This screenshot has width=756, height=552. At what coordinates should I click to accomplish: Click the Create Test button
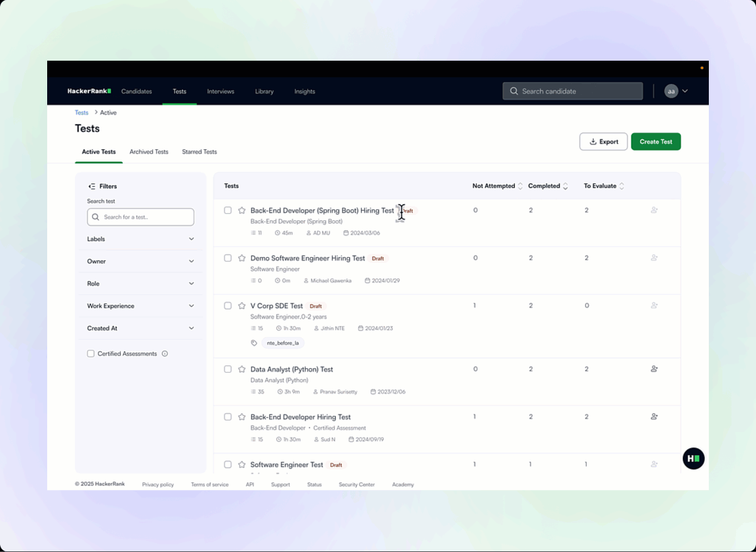pos(656,141)
